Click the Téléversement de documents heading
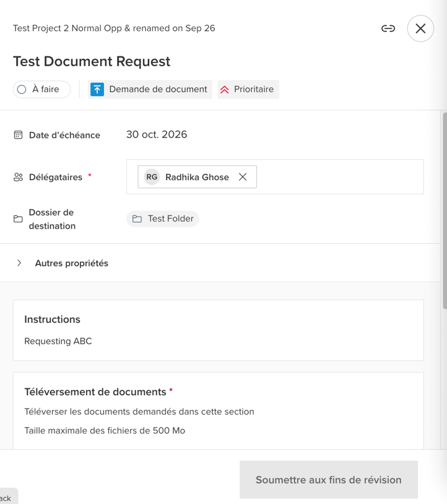This screenshot has width=447, height=504. click(x=95, y=392)
